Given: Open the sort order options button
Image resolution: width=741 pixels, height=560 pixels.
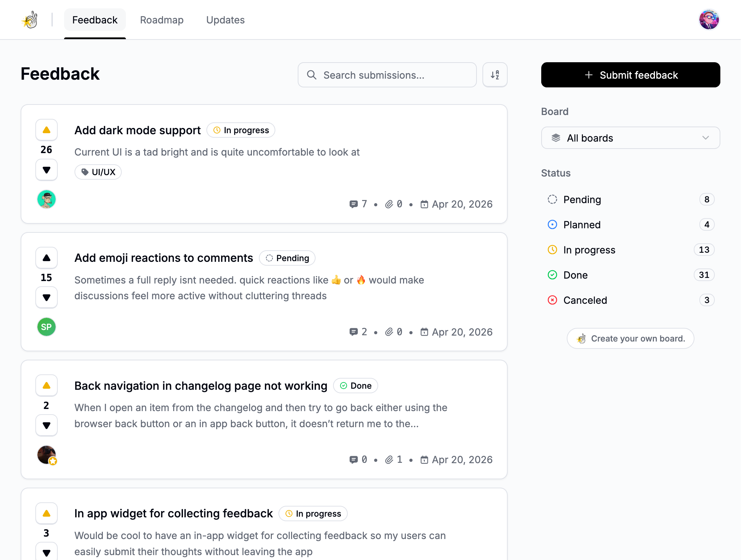Looking at the screenshot, I should click(495, 75).
